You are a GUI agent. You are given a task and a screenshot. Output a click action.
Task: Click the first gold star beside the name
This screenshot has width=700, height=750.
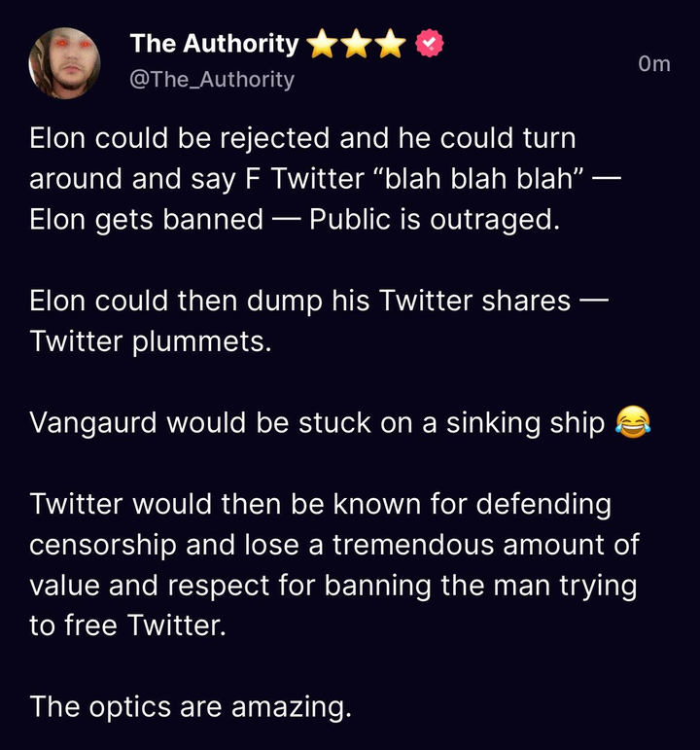tap(321, 45)
